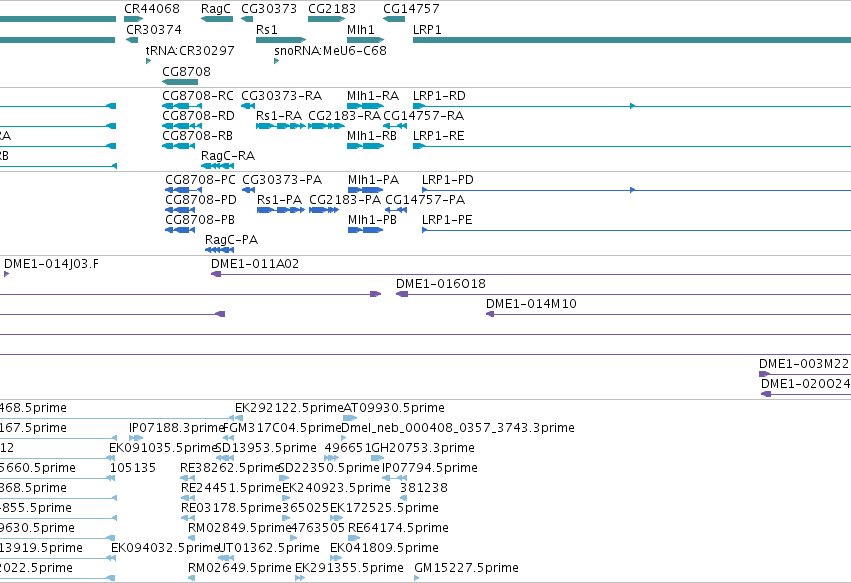
Task: Click the RE38262.5prime EST label
Action: pyautogui.click(x=230, y=468)
